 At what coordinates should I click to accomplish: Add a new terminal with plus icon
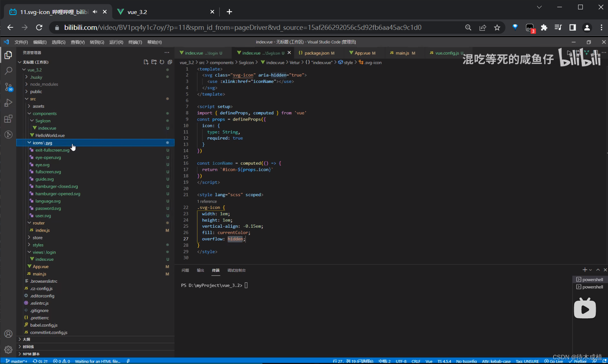coord(585,270)
